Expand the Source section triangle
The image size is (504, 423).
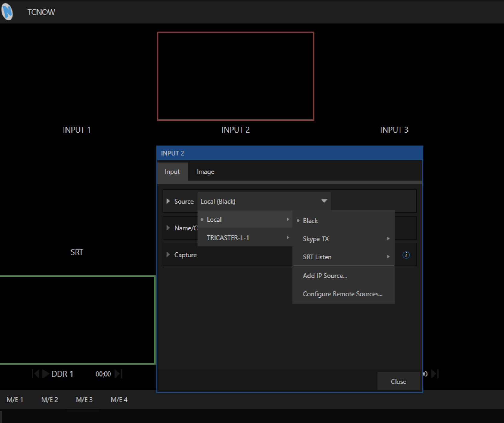(168, 201)
